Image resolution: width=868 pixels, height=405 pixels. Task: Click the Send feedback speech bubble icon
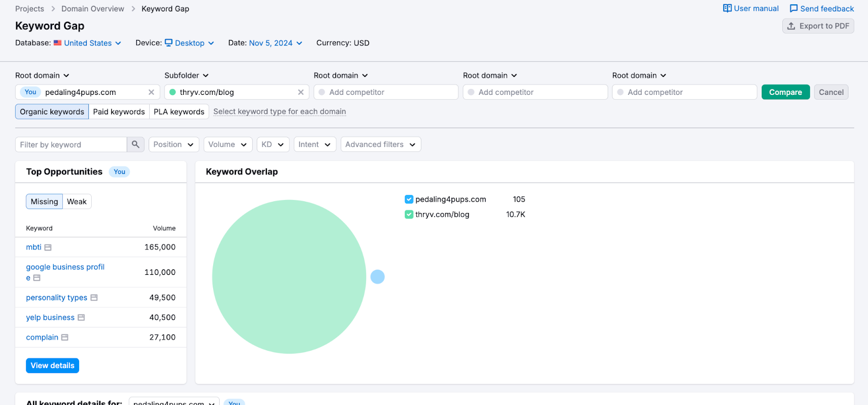click(x=794, y=9)
